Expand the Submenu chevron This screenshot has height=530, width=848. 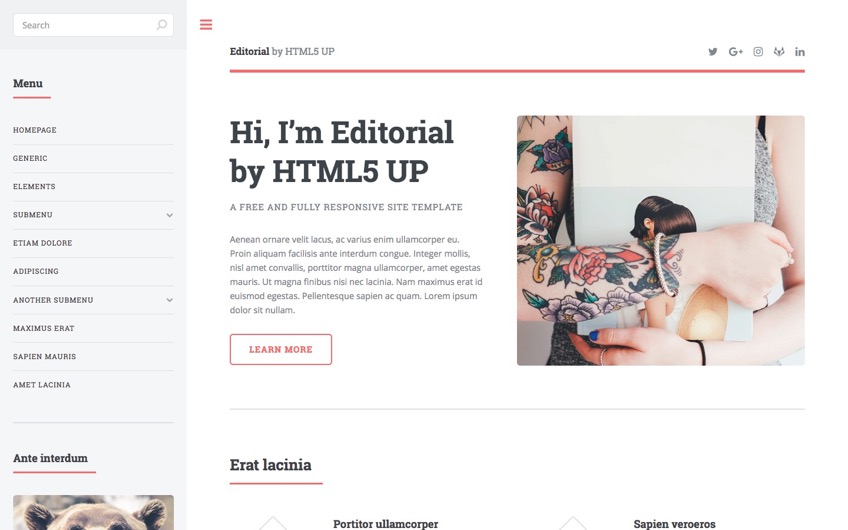(x=169, y=215)
